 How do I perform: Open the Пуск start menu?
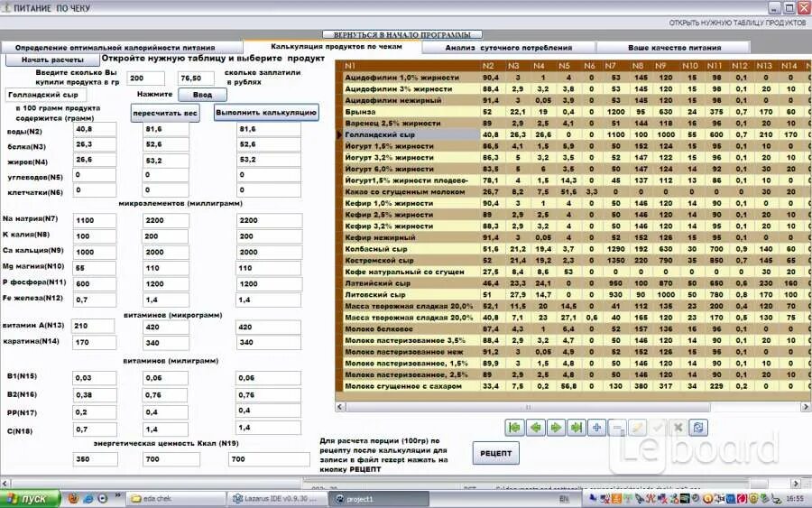click(x=30, y=499)
